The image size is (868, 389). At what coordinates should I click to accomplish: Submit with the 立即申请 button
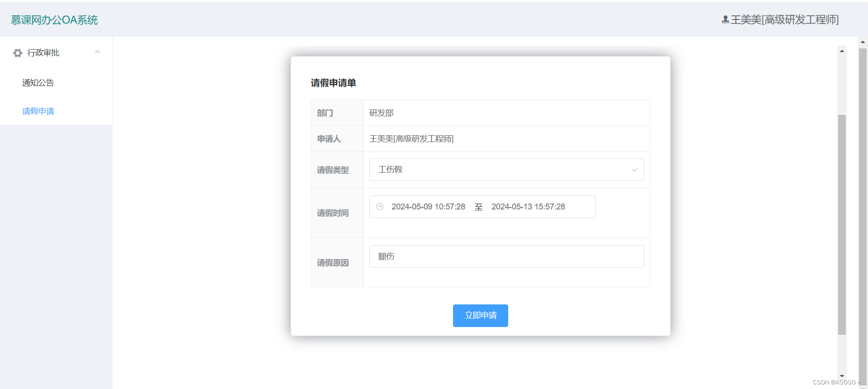480,316
